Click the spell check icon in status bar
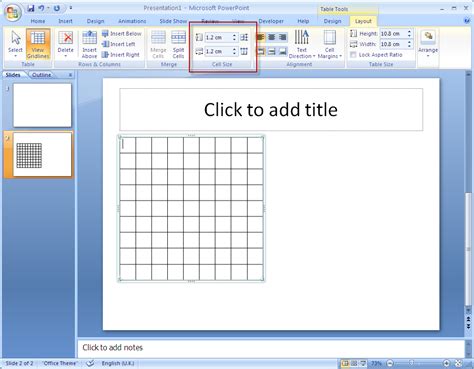Image resolution: width=474 pixels, height=369 pixels. (90, 363)
